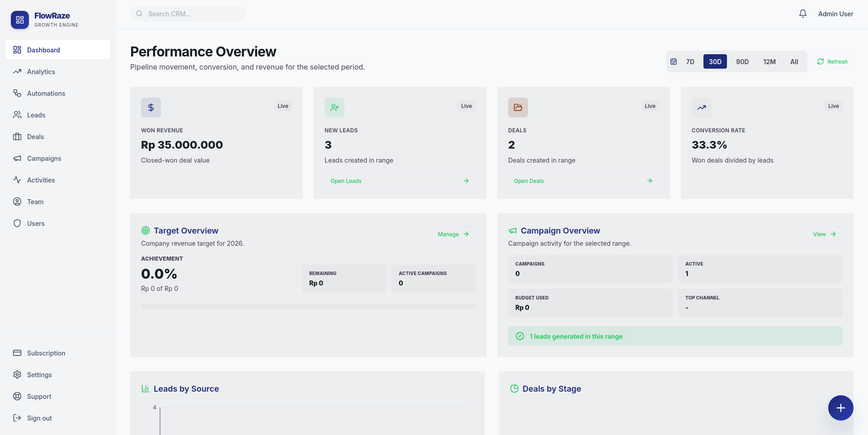
Task: Click the Settings gear icon in sidebar
Action: [17, 374]
